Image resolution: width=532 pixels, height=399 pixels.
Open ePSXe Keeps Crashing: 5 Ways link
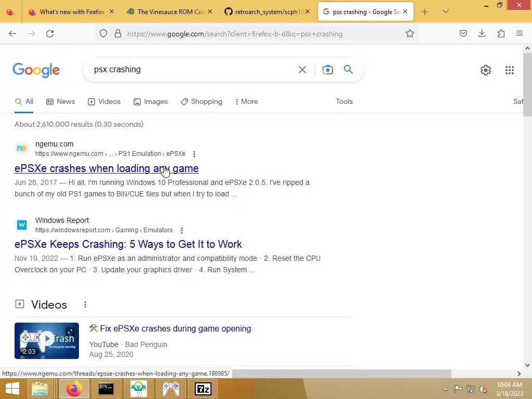pyautogui.click(x=128, y=244)
